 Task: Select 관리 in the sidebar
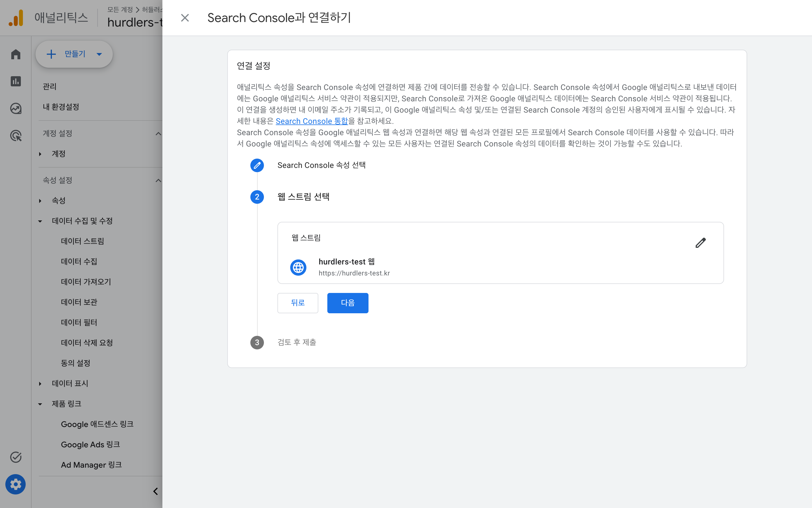point(50,86)
